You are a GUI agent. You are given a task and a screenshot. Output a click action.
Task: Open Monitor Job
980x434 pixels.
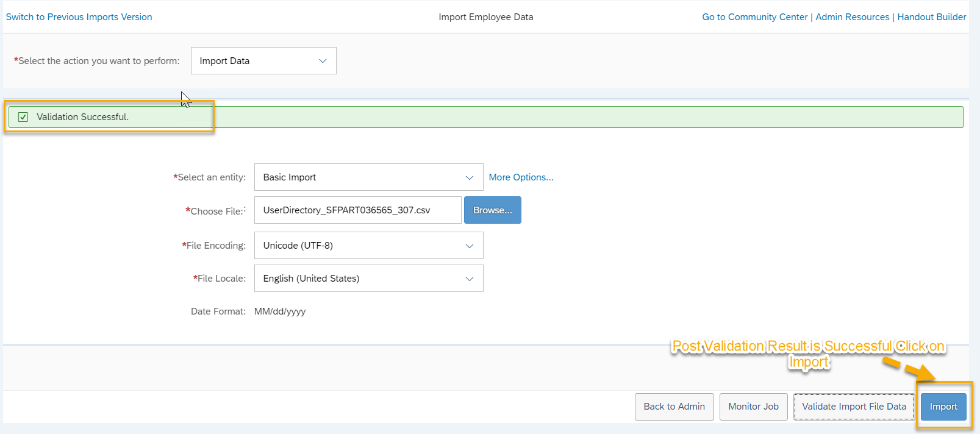pos(753,407)
